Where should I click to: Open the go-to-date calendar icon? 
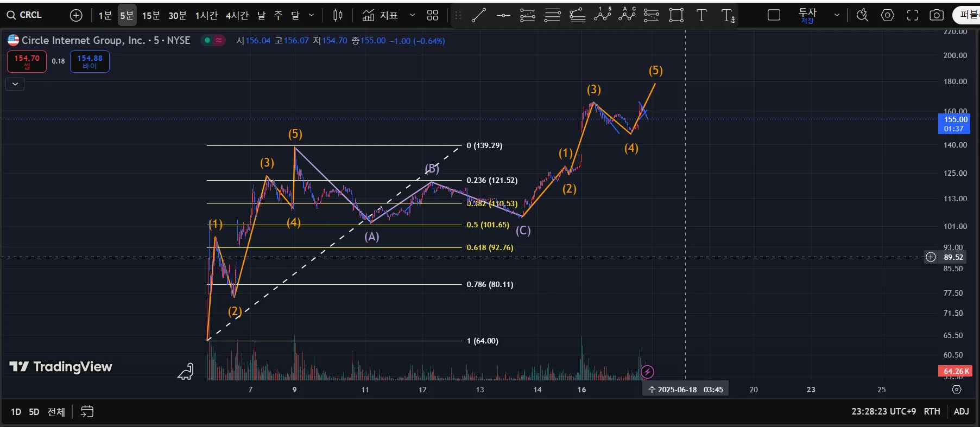pos(87,412)
